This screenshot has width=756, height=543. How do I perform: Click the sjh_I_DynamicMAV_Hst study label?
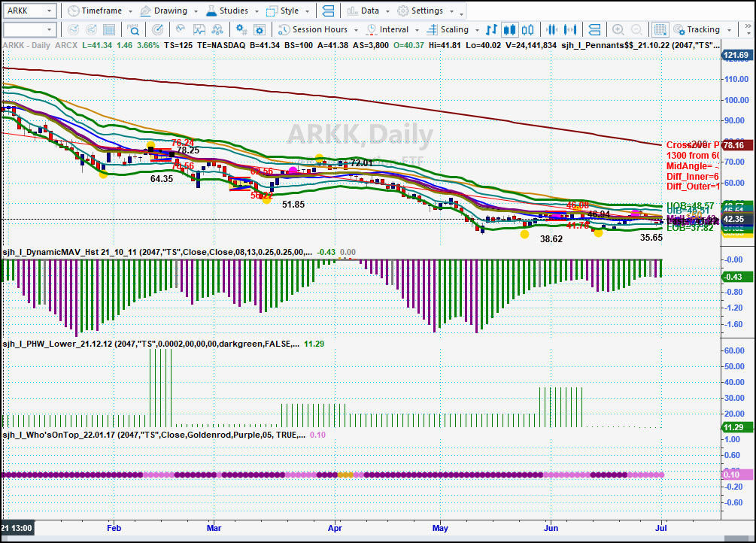click(157, 252)
